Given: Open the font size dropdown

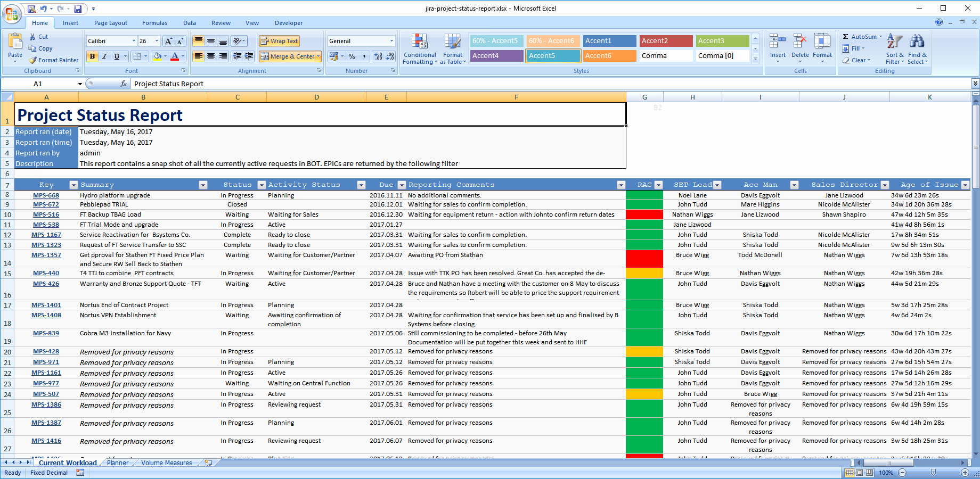Looking at the screenshot, I should pos(156,40).
